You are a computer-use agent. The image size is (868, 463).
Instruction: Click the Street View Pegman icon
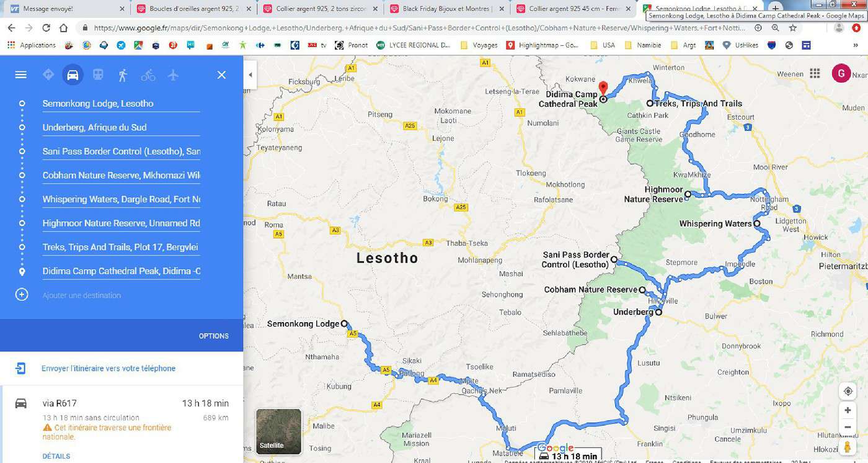point(848,447)
